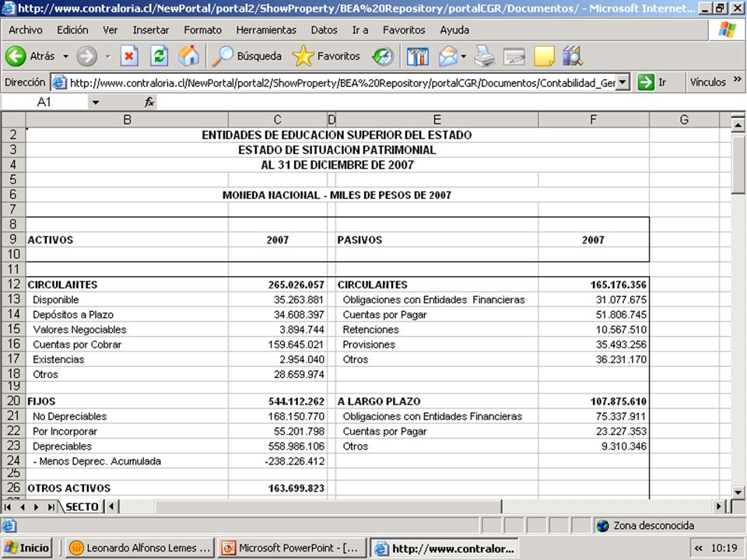747x560 pixels.
Task: Click the Forward navigation arrow
Action: pos(86,56)
